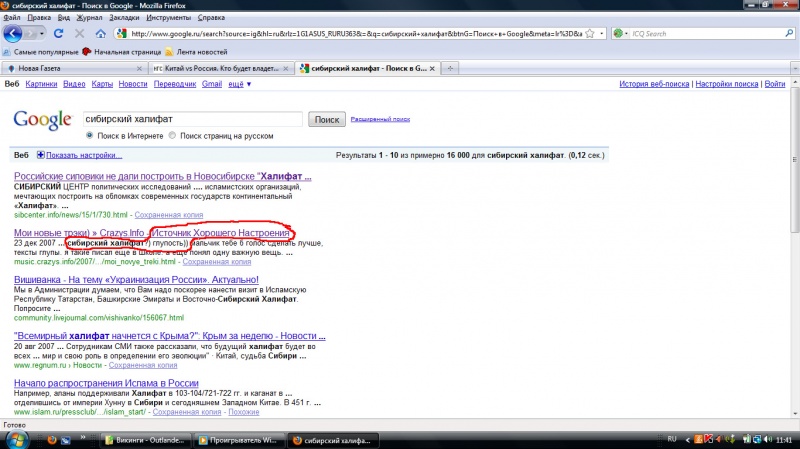Open Самые популярные bookmarks toolbar item
800x449 pixels.
41,52
